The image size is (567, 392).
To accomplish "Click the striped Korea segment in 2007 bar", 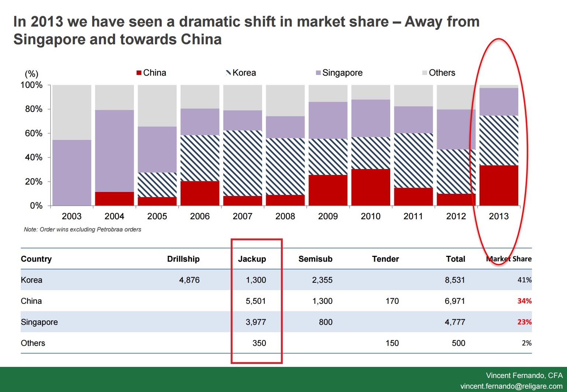I will 243,163.
